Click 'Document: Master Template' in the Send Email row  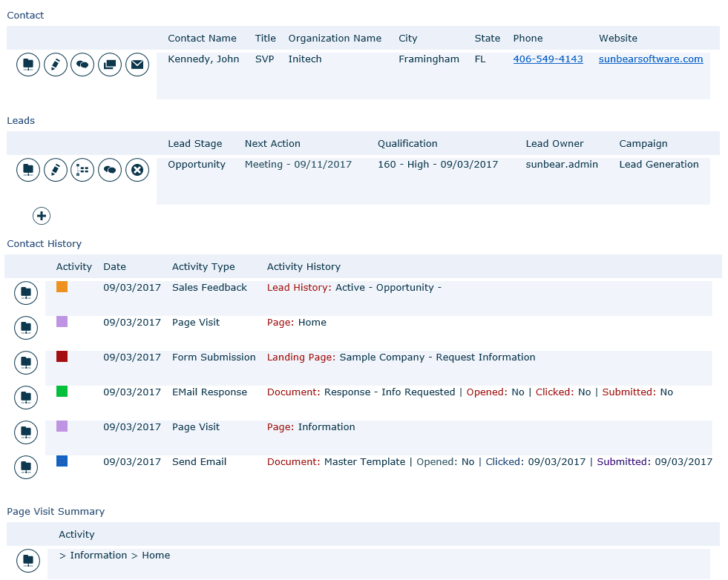tap(335, 461)
